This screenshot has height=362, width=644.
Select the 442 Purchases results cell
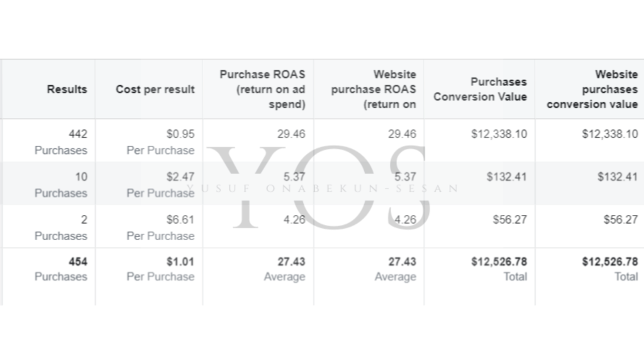point(61,142)
